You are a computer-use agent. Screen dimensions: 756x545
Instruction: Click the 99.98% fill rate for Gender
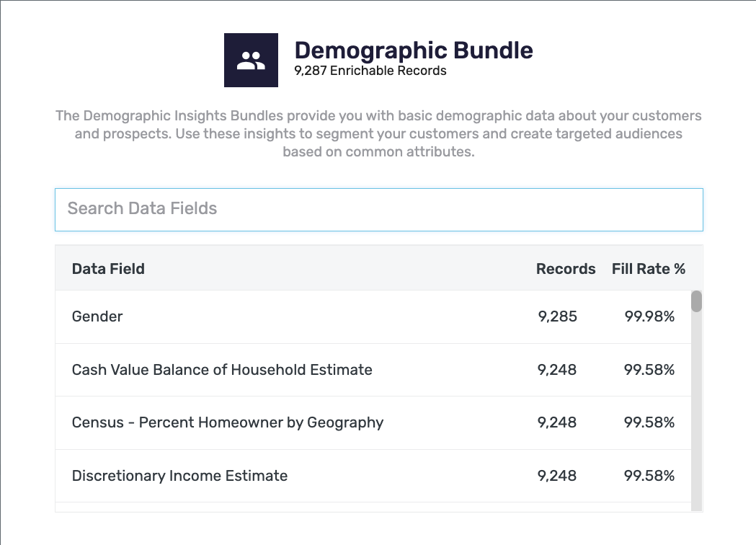pos(649,316)
